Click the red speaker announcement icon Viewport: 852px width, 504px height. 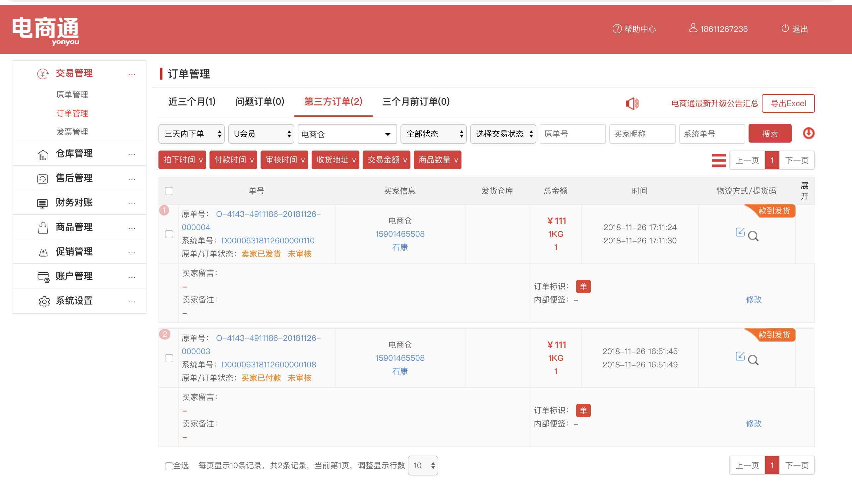(x=632, y=103)
